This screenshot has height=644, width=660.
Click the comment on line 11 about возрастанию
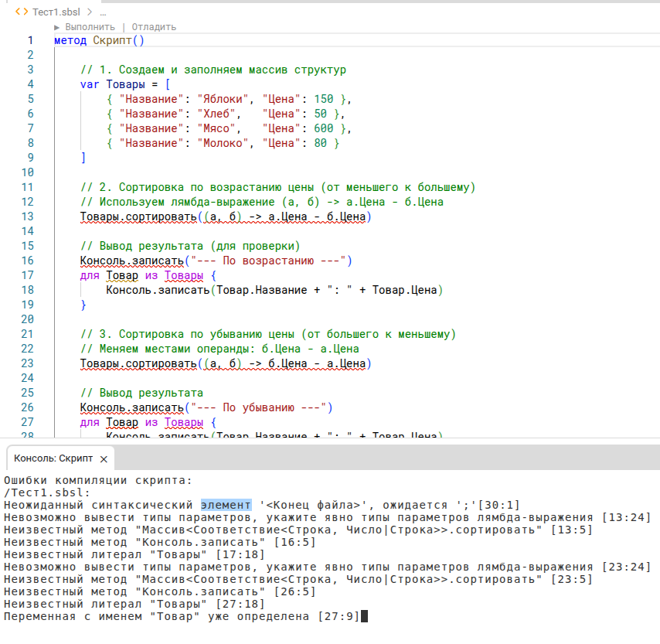277,187
